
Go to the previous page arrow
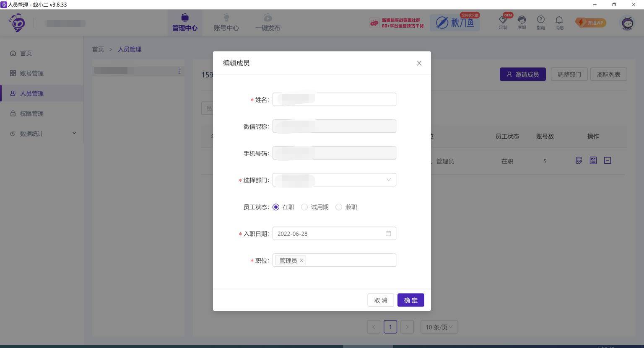(374, 327)
